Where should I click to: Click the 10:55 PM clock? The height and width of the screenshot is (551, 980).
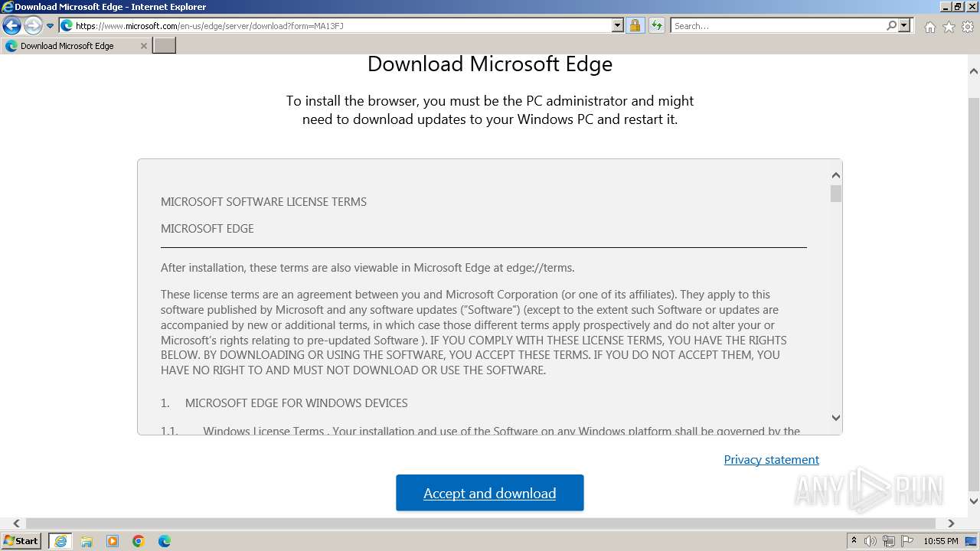[x=941, y=541]
